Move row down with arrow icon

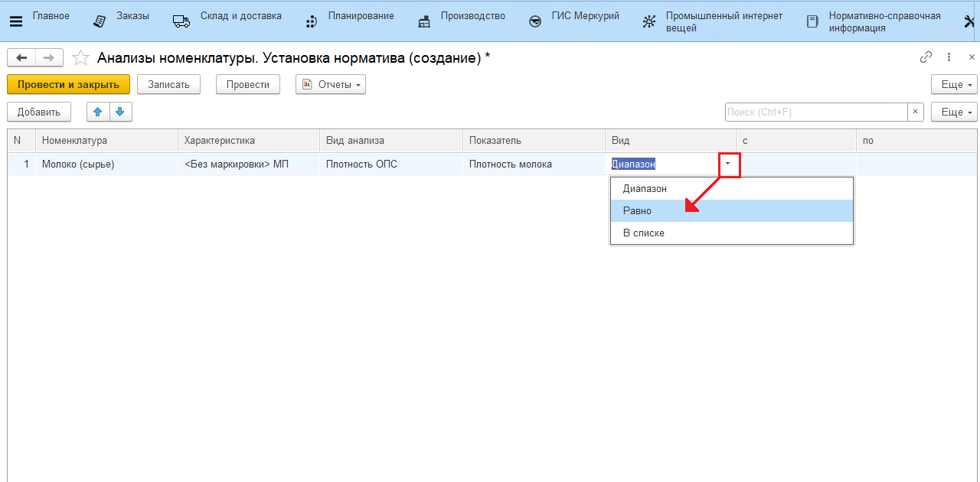[x=120, y=112]
